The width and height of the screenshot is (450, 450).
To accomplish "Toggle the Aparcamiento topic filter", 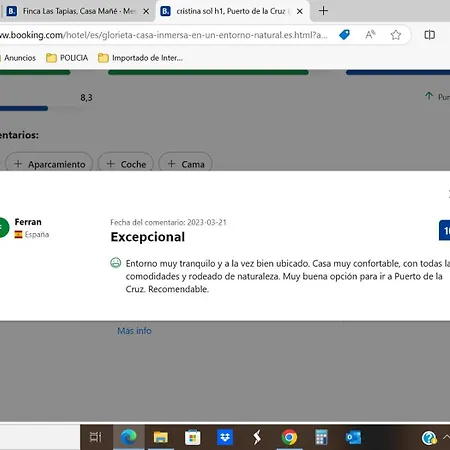I will click(50, 164).
